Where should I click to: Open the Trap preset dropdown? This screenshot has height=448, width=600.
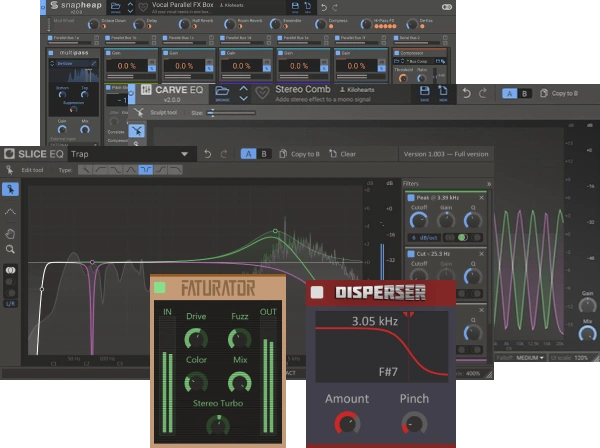(x=183, y=154)
